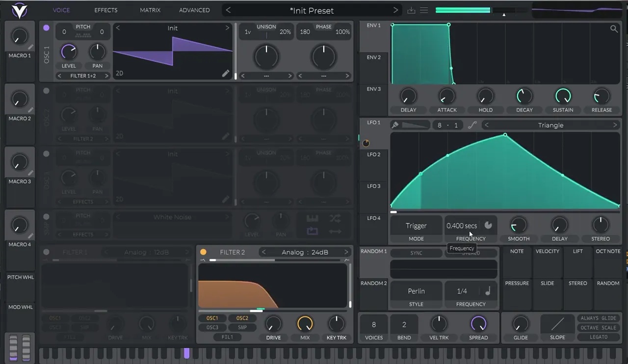Enable Oscillator 2 with its power dot

46,91
